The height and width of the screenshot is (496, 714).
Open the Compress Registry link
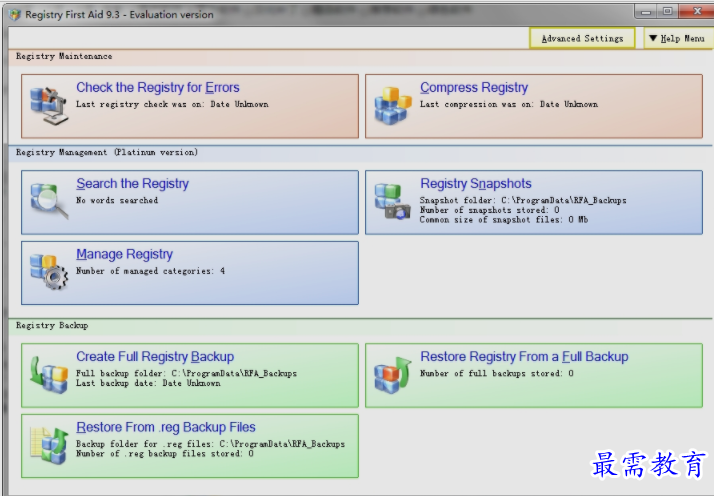click(x=474, y=87)
